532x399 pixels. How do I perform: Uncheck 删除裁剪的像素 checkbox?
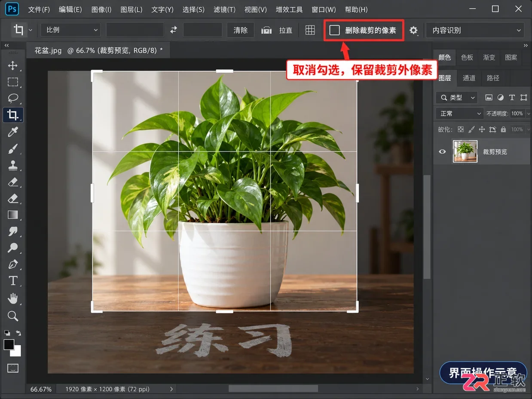pos(334,30)
